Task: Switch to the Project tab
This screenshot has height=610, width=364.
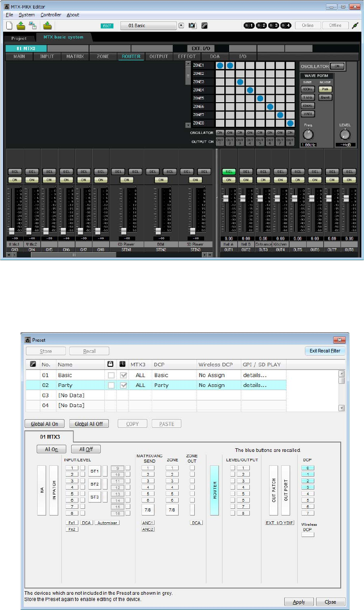Action: (19, 39)
